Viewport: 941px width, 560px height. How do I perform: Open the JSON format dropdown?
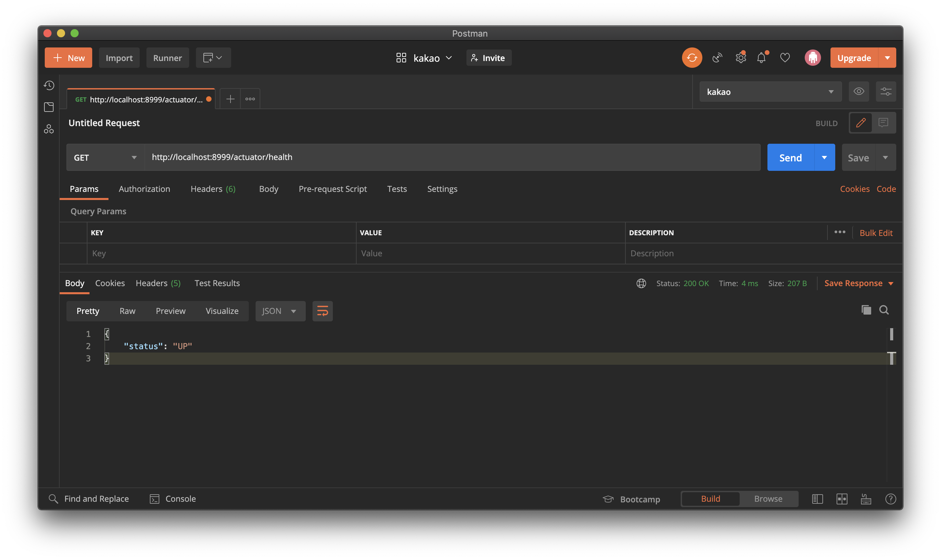pos(280,311)
